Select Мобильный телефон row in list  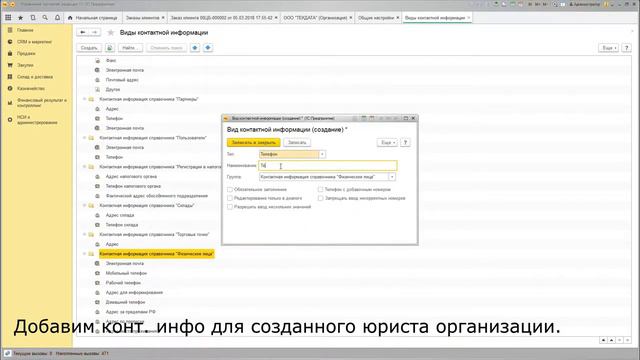(x=126, y=273)
